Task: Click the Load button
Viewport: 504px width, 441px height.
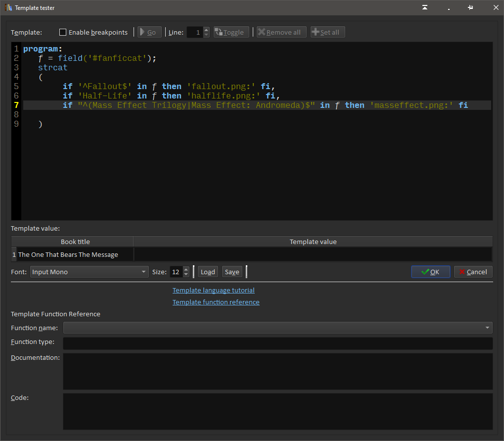Action: 208,272
